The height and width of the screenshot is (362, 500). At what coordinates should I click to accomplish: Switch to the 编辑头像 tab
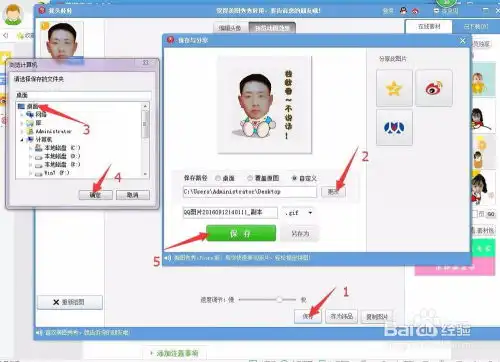(230, 28)
